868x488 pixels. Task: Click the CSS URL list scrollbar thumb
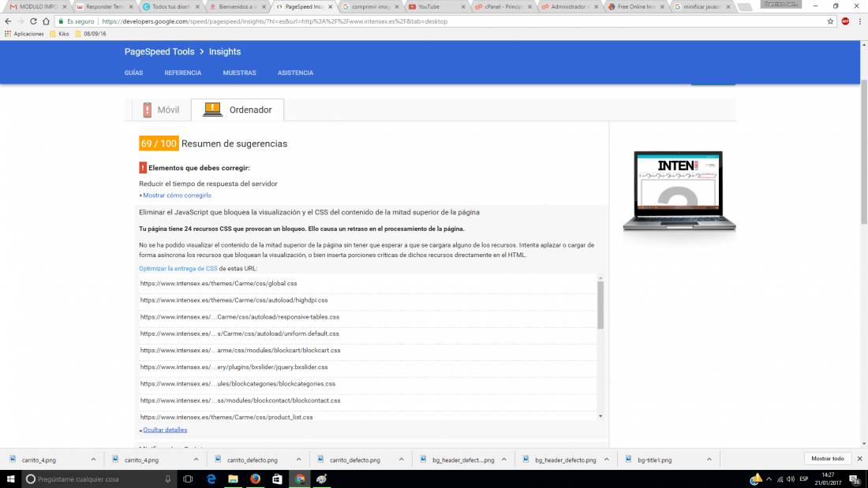coord(600,305)
